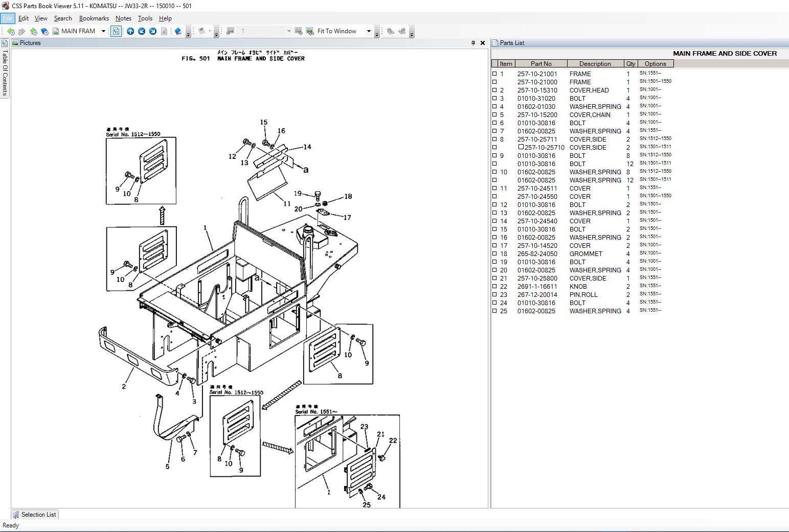Tick the checkbox for item 18 GROMMET

click(x=494, y=253)
